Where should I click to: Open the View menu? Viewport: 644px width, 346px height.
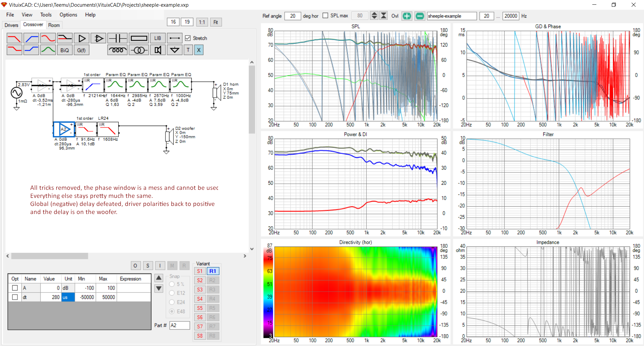pyautogui.click(x=27, y=15)
